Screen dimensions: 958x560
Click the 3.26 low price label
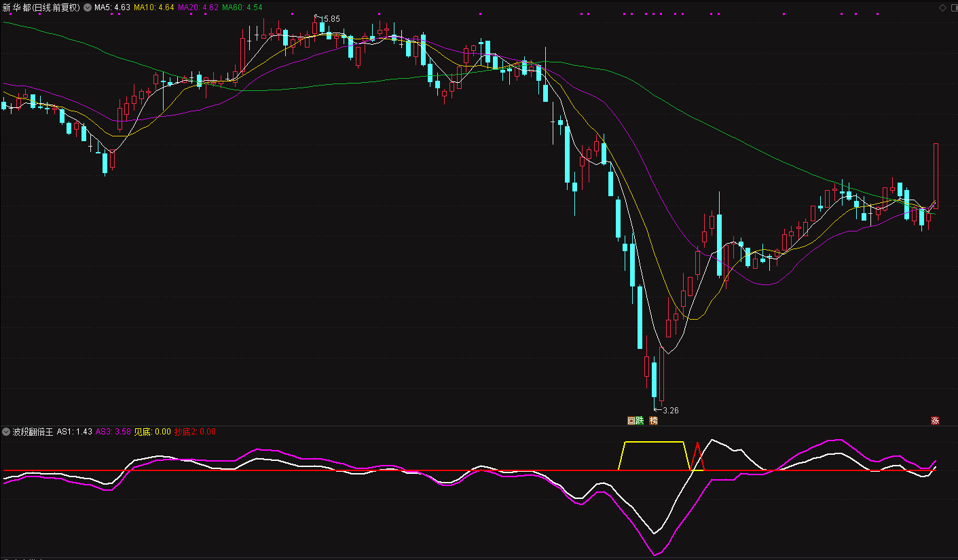(x=669, y=410)
